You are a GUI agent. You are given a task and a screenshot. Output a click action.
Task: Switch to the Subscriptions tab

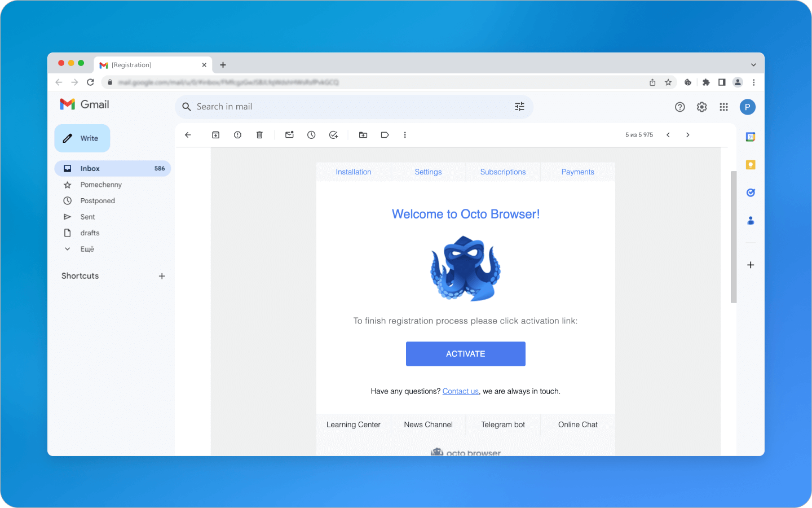502,172
